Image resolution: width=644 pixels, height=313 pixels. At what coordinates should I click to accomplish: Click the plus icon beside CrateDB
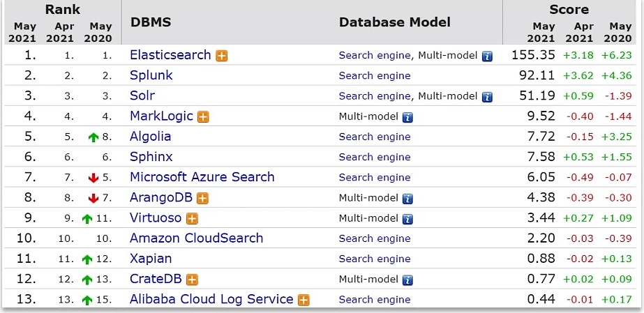tap(192, 280)
